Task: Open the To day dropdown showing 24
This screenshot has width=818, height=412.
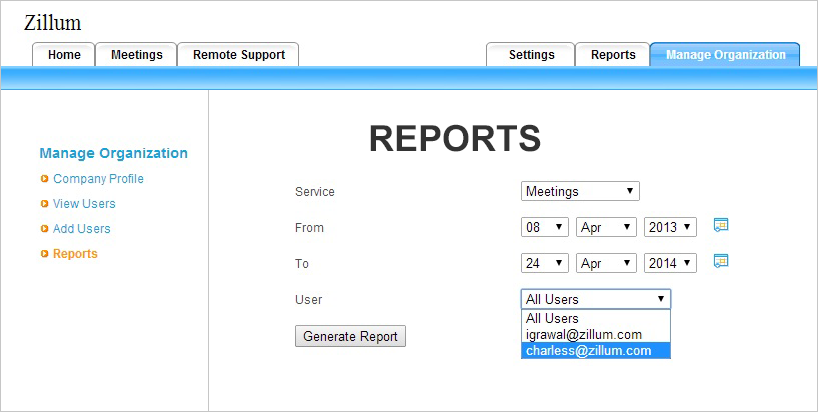Action: coord(545,263)
